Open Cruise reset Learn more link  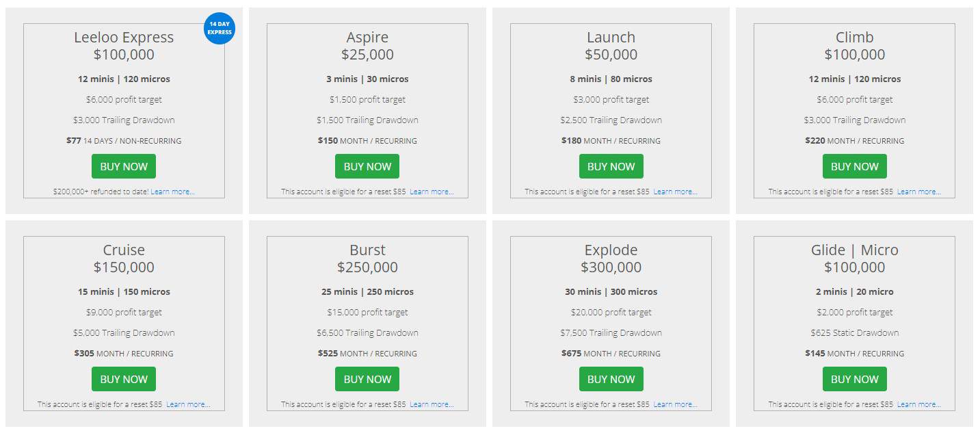188,405
